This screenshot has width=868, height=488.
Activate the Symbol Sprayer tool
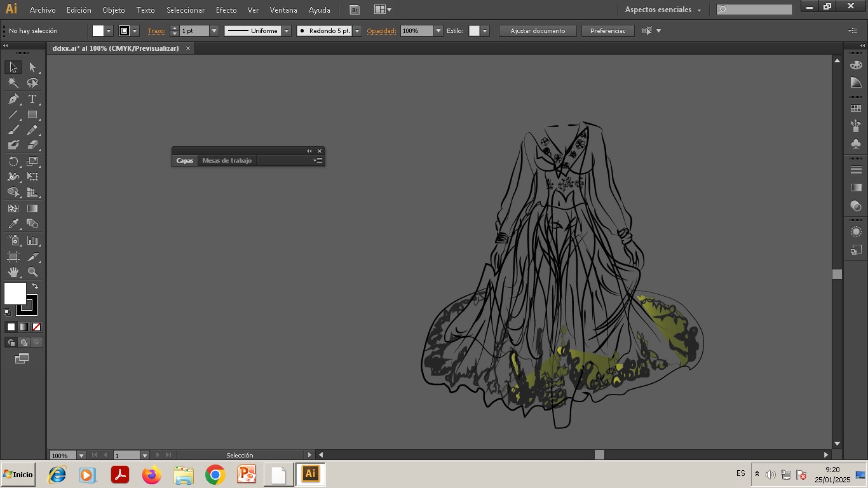(13, 241)
